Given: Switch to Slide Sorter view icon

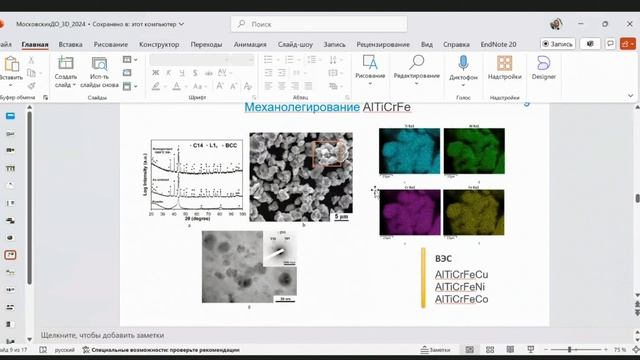Looking at the screenshot, I should pyautogui.click(x=490, y=349).
